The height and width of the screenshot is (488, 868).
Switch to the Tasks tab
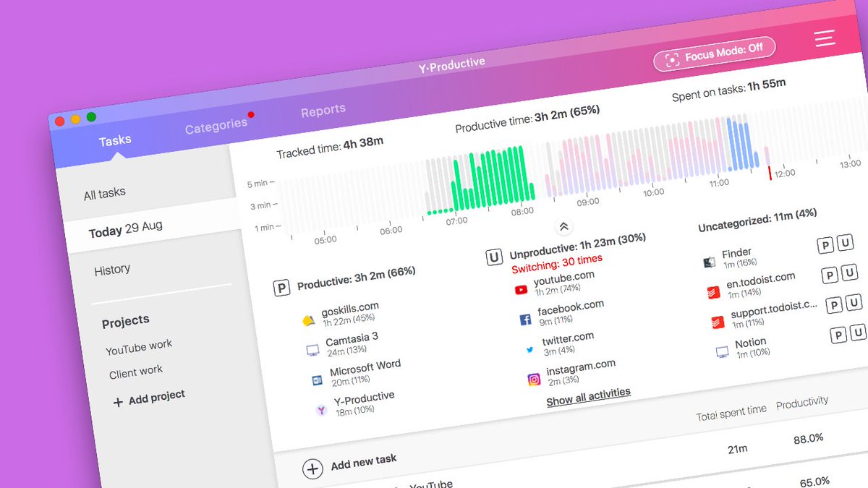115,140
